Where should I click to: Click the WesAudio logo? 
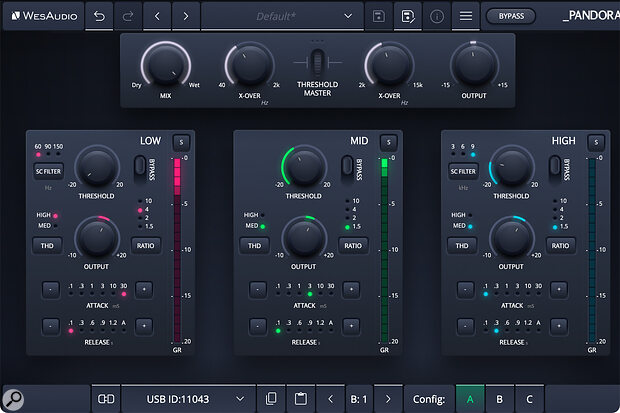tap(43, 16)
